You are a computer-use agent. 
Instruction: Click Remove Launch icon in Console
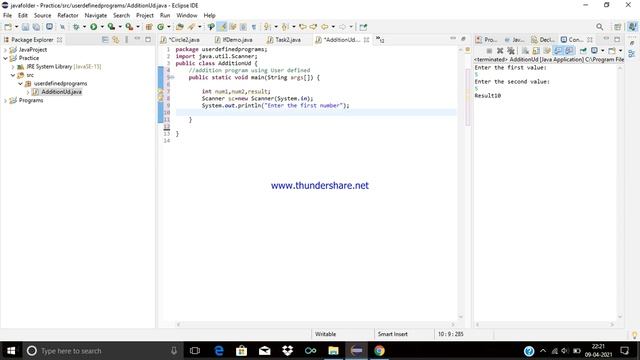click(500, 51)
